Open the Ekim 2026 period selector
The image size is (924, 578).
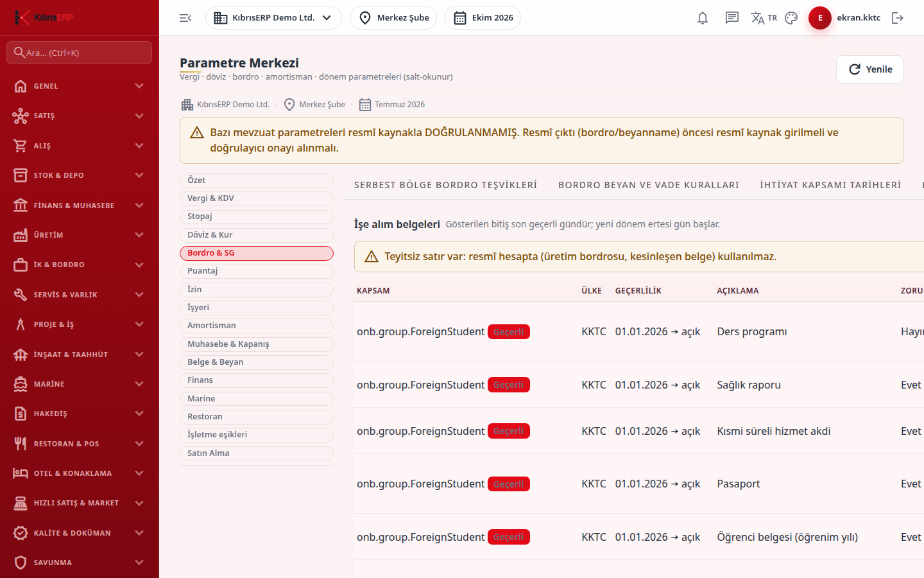[x=483, y=18]
